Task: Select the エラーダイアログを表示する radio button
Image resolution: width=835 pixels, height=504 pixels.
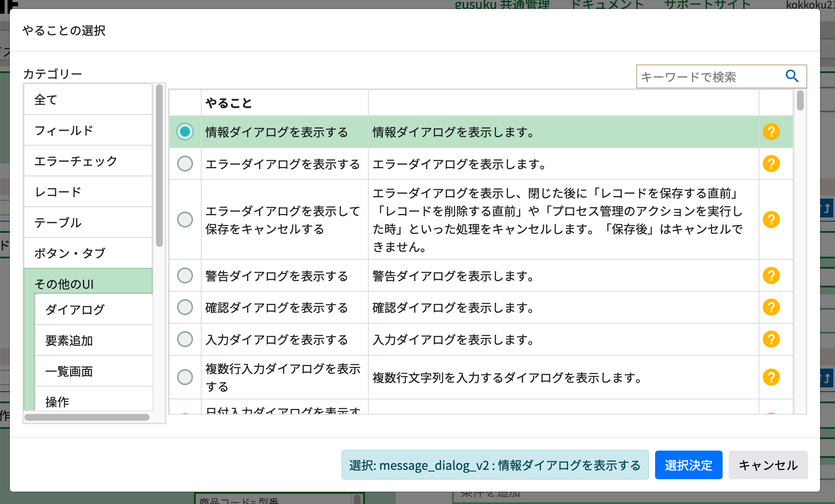Action: coord(185,164)
